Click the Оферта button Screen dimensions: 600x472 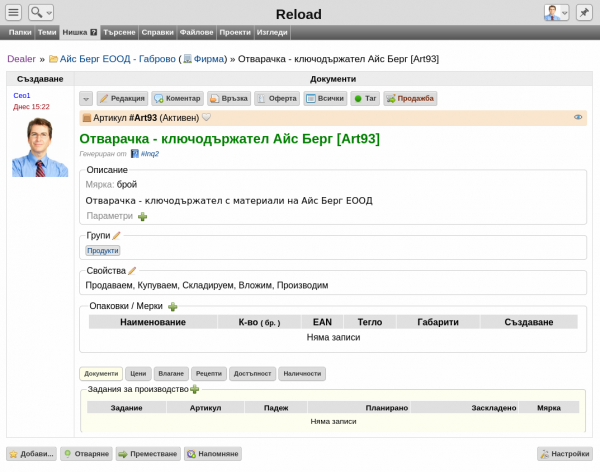point(277,99)
